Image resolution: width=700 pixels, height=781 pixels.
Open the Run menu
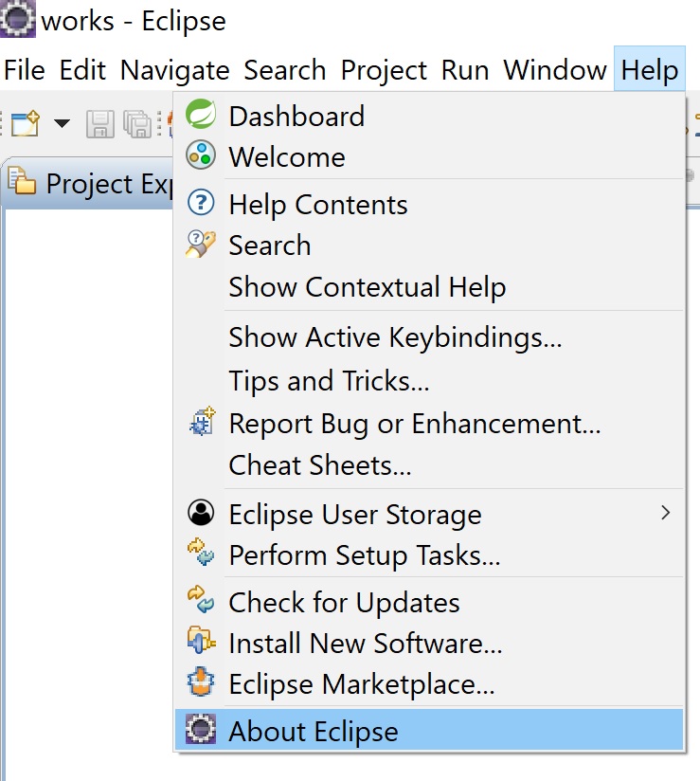465,69
